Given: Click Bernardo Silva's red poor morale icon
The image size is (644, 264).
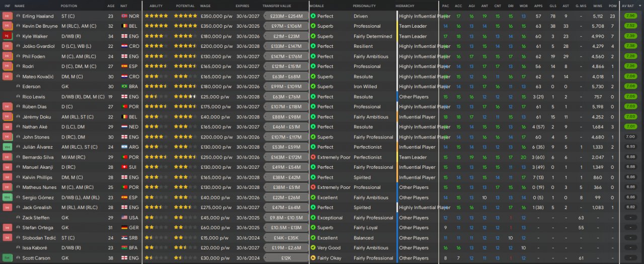Looking at the screenshot, I should click(x=313, y=157).
